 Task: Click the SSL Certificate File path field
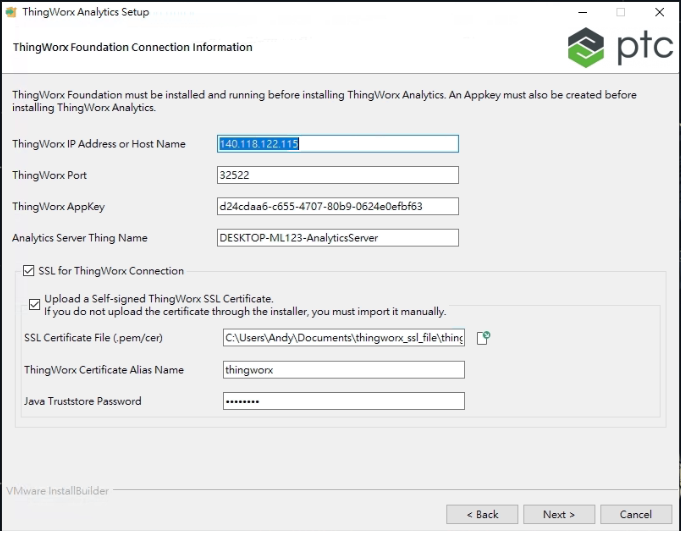point(344,338)
